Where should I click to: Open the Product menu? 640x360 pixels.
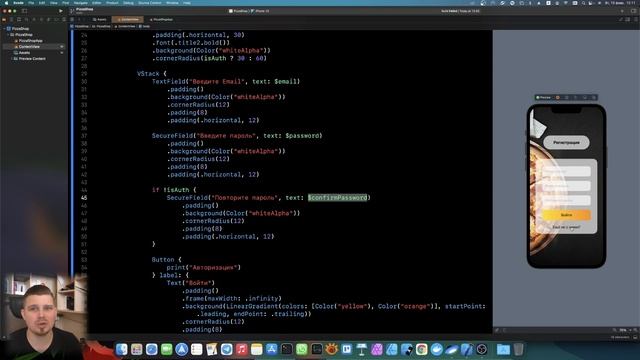pyautogui.click(x=112, y=3)
